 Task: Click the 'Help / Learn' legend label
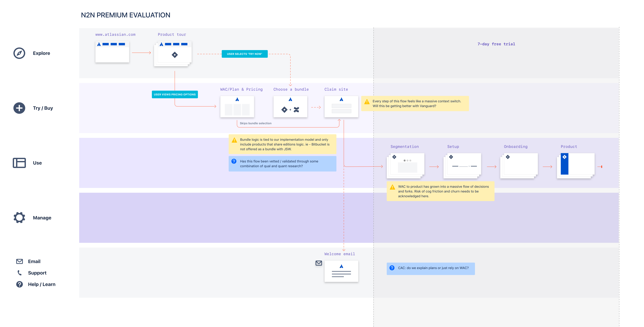tap(42, 284)
